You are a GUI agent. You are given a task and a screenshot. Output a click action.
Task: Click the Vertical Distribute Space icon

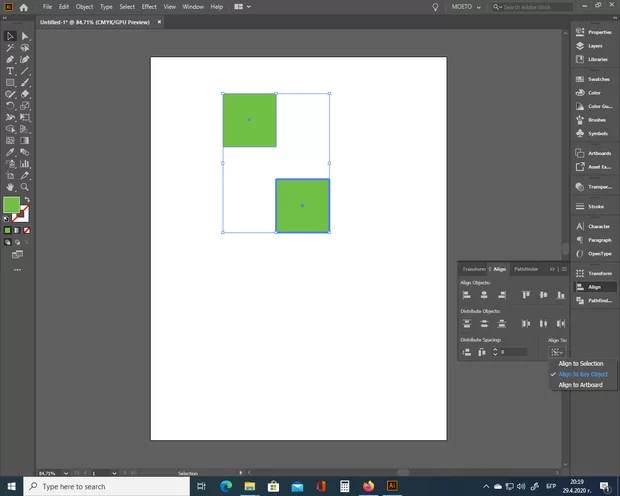467,351
